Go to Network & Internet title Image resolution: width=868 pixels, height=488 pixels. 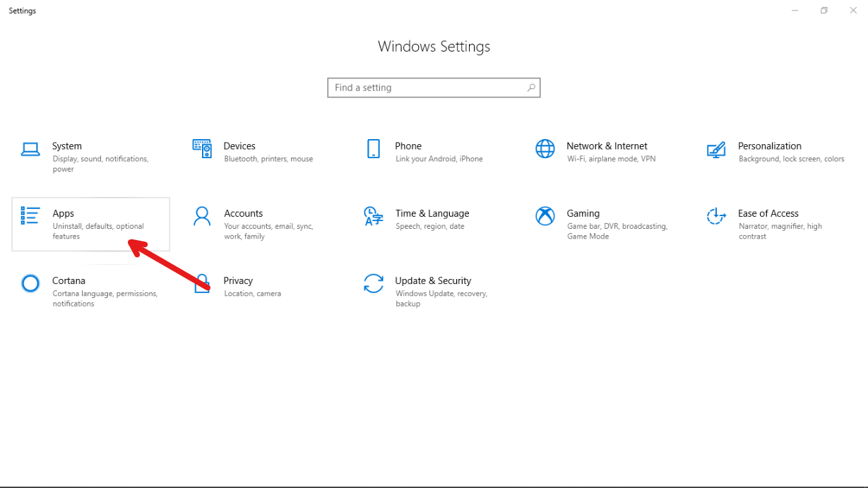607,146
